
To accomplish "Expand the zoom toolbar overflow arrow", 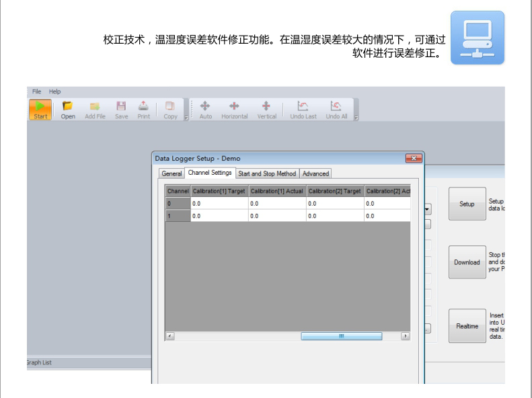I will pos(356,118).
